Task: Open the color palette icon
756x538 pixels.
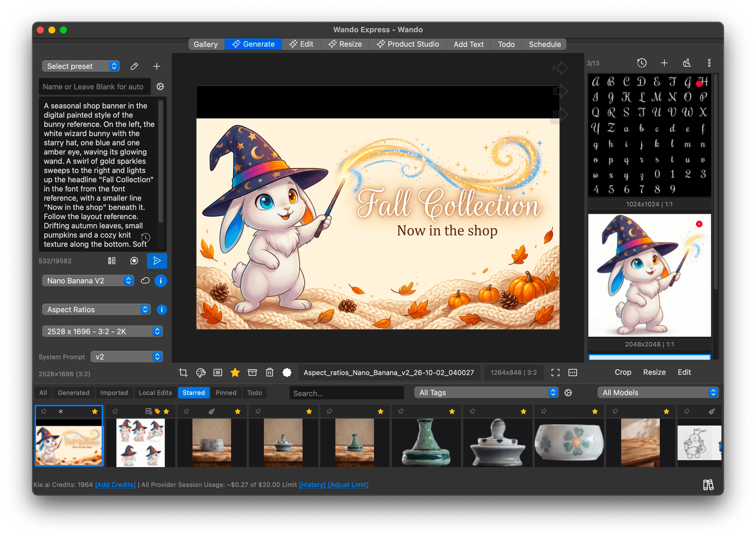Action: [201, 373]
